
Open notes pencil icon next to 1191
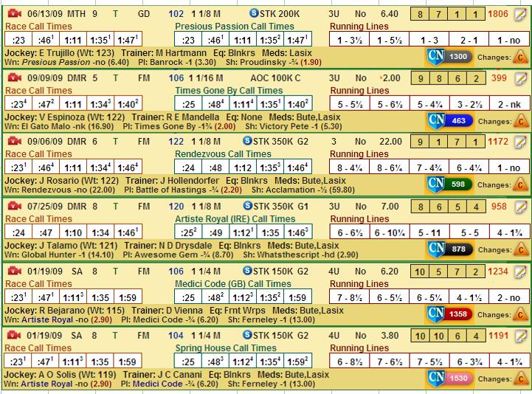pos(519,336)
